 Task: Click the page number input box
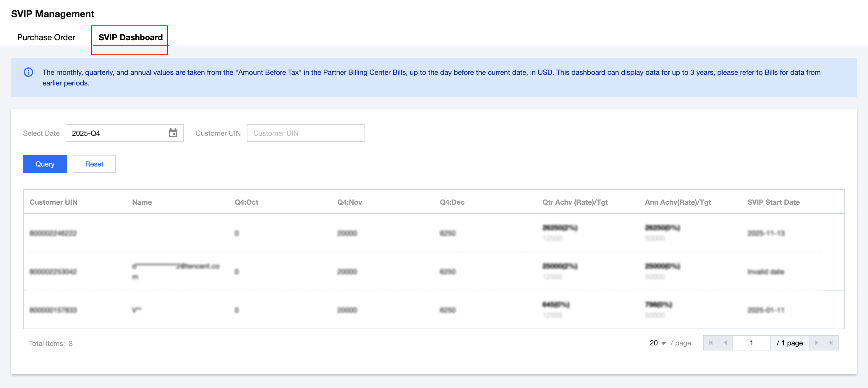click(x=752, y=343)
